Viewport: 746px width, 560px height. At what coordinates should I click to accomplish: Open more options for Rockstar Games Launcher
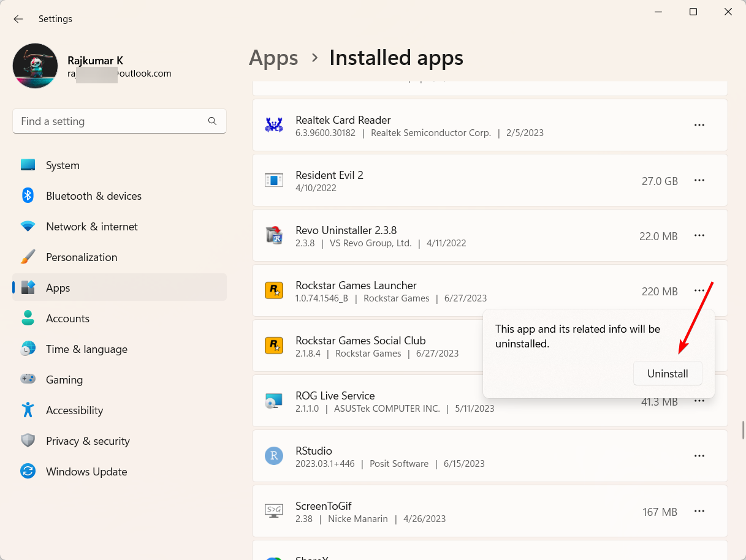[x=699, y=290]
